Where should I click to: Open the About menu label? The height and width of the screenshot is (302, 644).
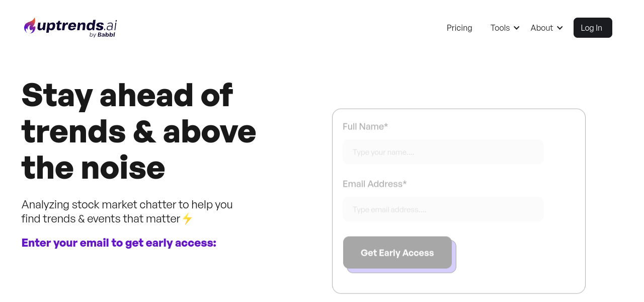[x=541, y=28]
